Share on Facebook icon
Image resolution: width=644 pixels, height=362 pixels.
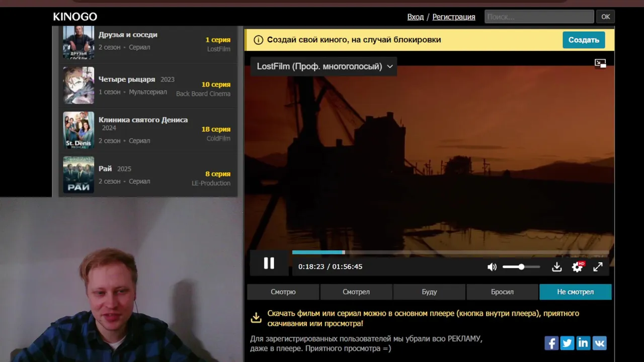551,343
